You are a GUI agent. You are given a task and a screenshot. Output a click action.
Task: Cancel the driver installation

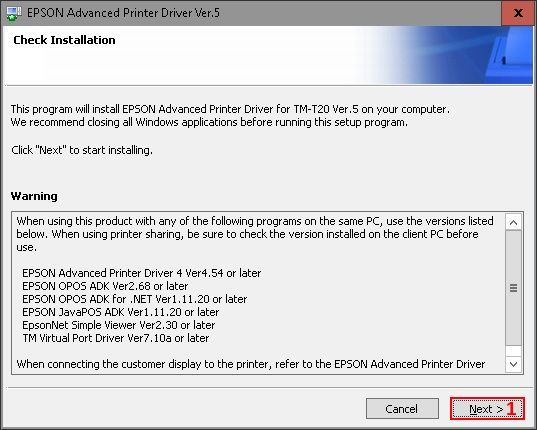coord(402,409)
